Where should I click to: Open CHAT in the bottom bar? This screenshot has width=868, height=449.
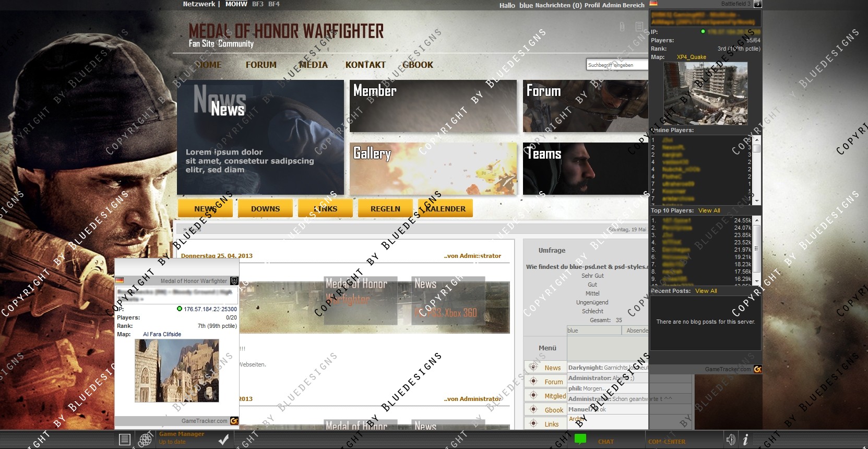tap(606, 442)
